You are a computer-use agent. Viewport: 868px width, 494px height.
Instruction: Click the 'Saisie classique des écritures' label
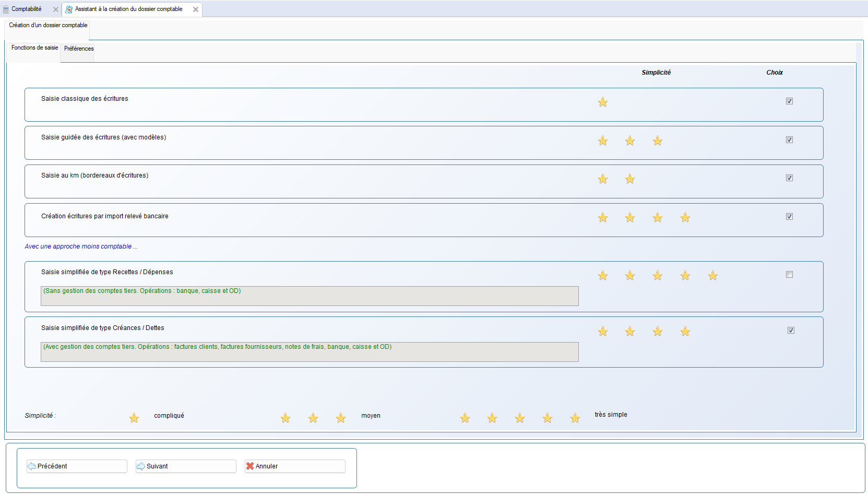point(85,99)
